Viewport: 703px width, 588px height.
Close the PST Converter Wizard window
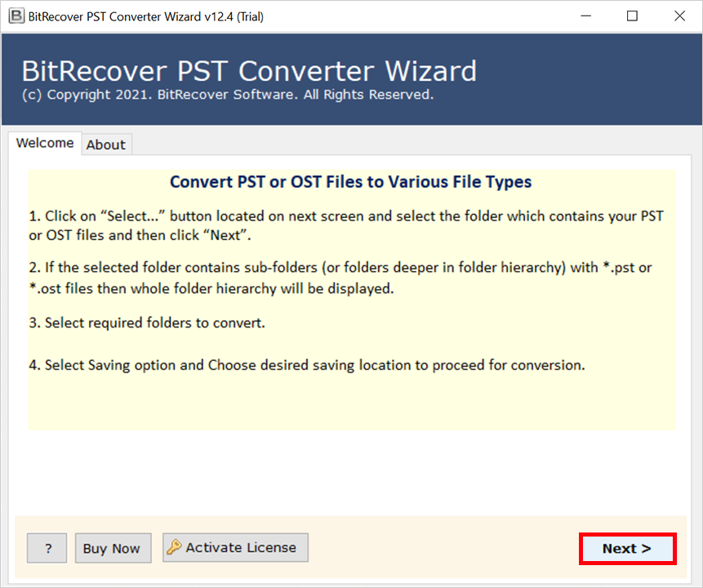click(680, 16)
